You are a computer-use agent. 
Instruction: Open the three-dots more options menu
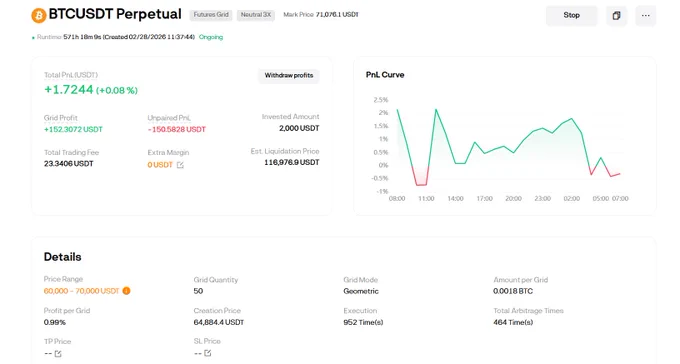point(646,16)
